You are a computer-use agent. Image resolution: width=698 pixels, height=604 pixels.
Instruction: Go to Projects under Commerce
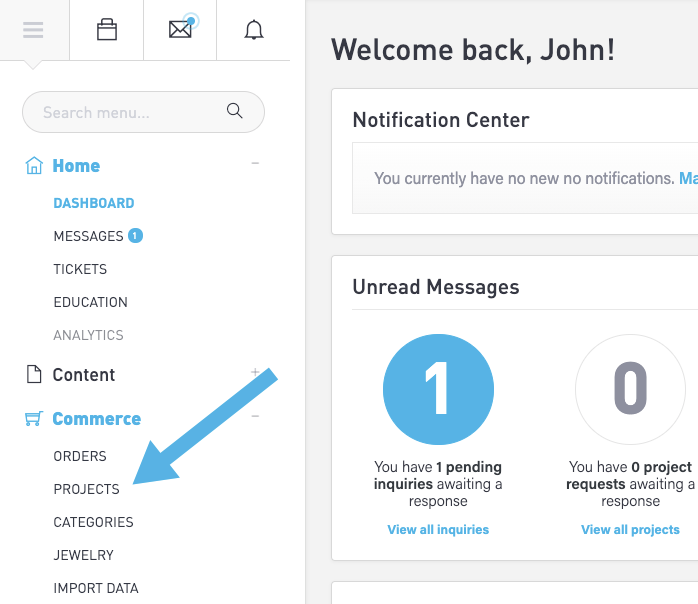click(x=86, y=489)
